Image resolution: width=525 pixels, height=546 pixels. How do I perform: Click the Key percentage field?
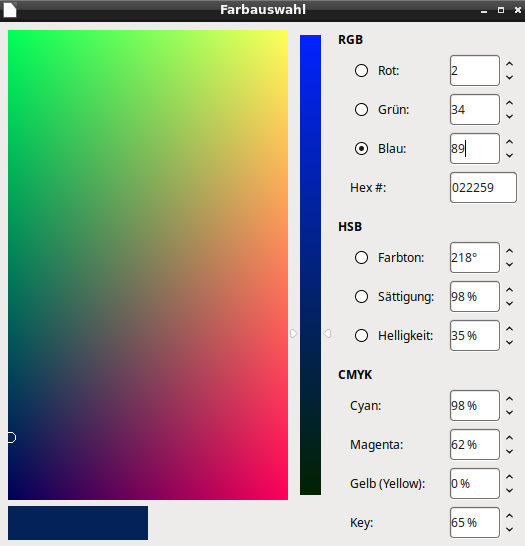click(475, 522)
